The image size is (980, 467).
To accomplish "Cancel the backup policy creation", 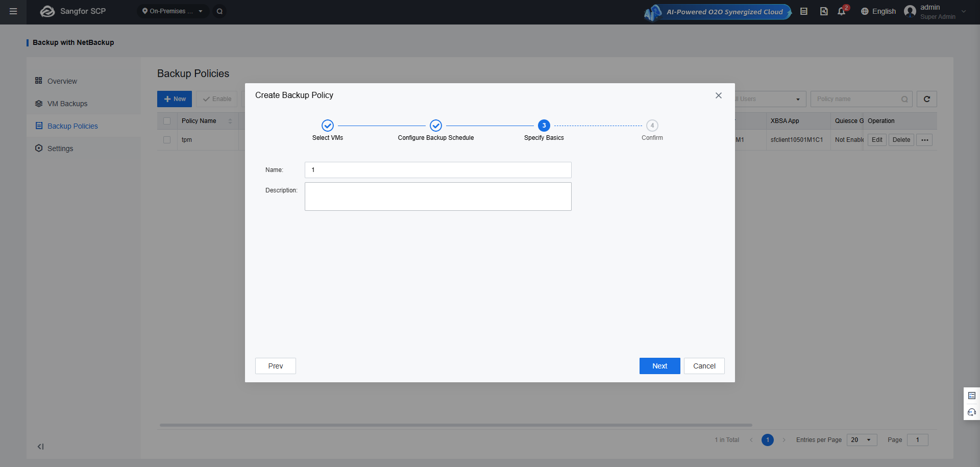I will [704, 366].
